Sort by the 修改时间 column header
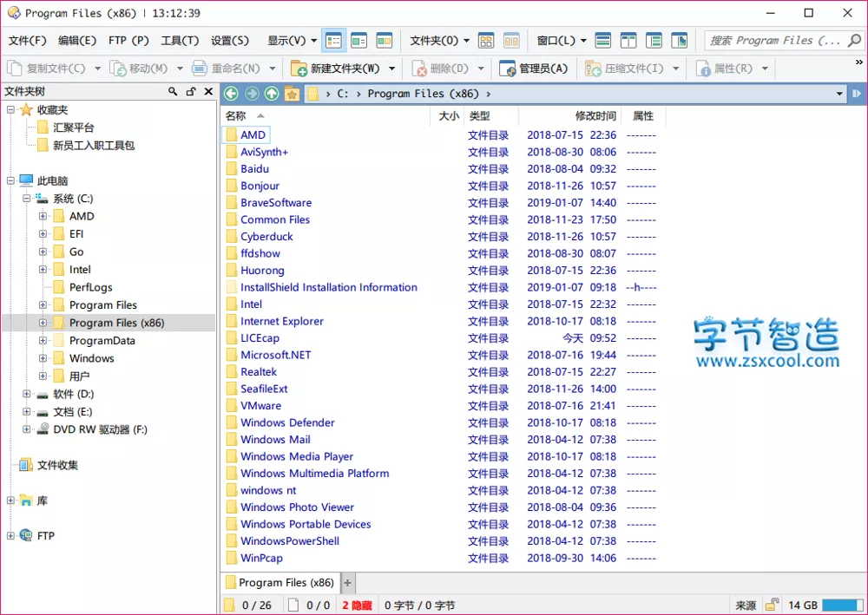The height and width of the screenshot is (615, 868). pos(595,115)
